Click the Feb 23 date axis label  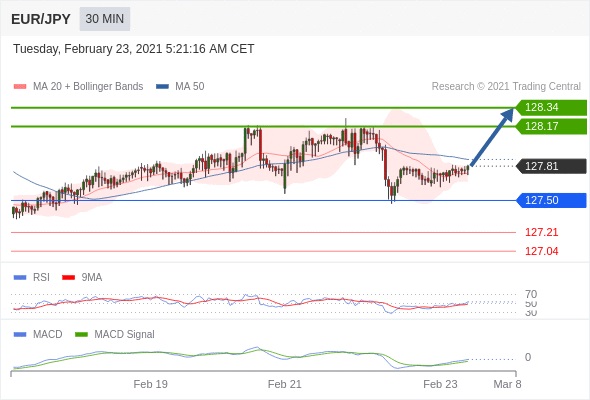(440, 384)
